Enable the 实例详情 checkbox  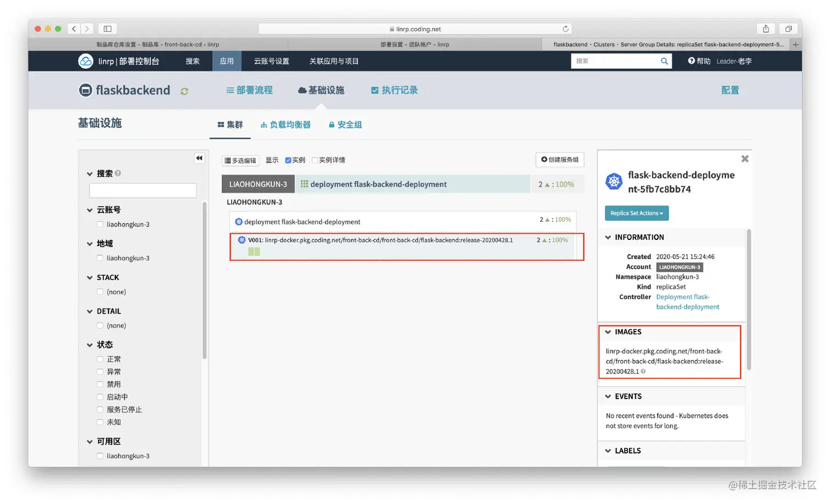point(315,160)
